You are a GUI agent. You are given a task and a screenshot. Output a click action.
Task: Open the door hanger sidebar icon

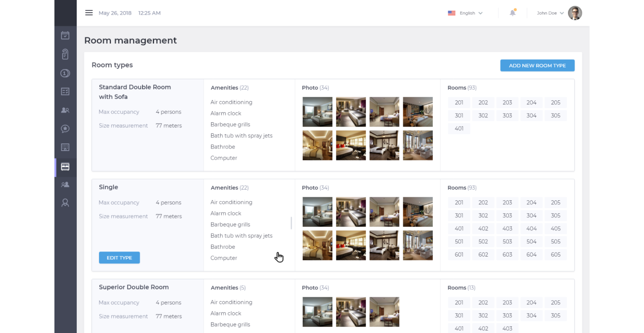pos(65,54)
